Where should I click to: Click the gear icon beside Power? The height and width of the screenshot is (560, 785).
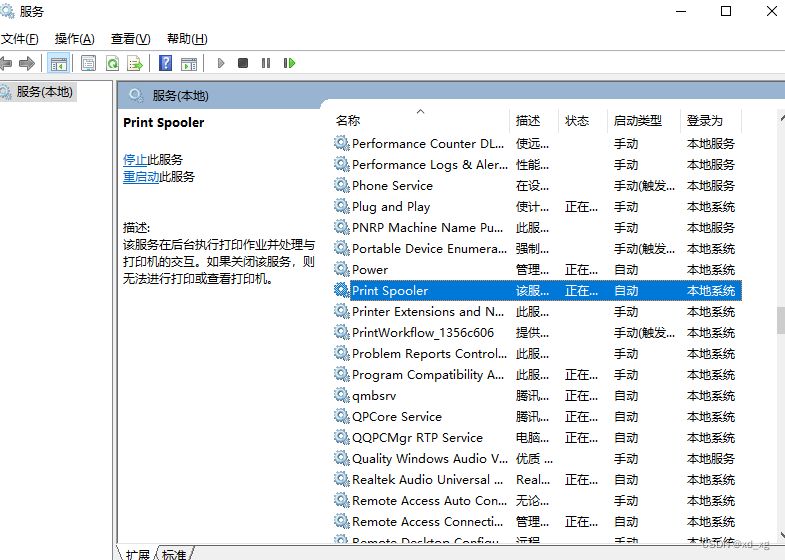[341, 269]
